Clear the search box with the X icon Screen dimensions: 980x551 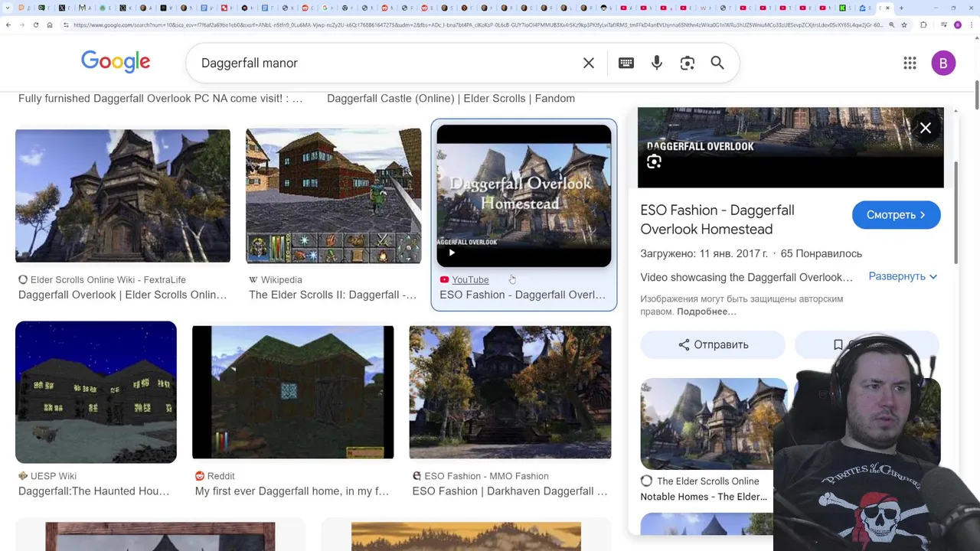(589, 63)
